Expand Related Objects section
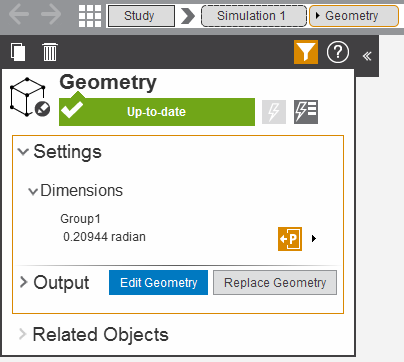Image resolution: width=404 pixels, height=362 pixels. pos(22,334)
